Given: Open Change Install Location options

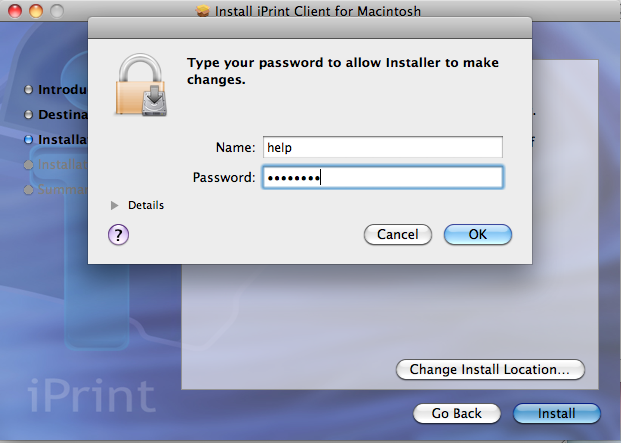Looking at the screenshot, I should [x=489, y=369].
